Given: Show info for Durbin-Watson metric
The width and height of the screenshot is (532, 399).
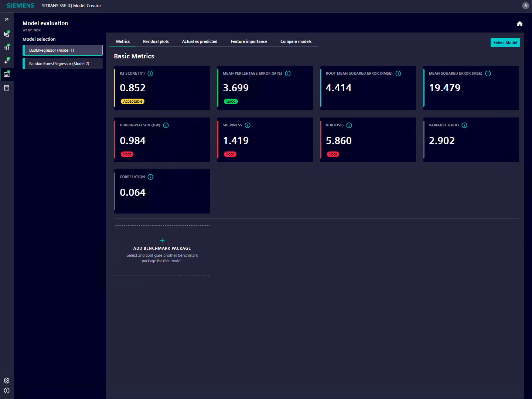Looking at the screenshot, I should (x=166, y=125).
